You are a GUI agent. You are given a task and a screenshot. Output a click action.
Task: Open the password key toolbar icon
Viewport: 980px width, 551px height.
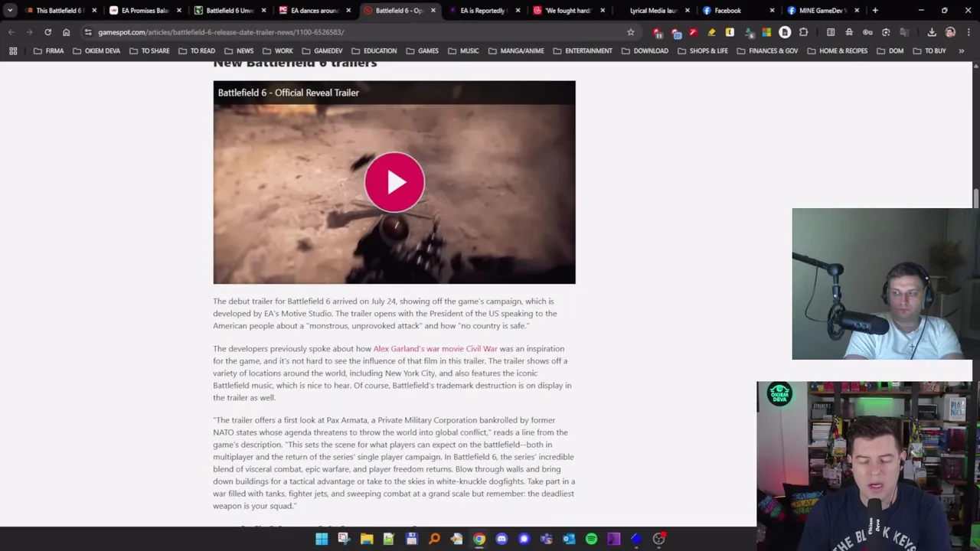click(x=867, y=32)
